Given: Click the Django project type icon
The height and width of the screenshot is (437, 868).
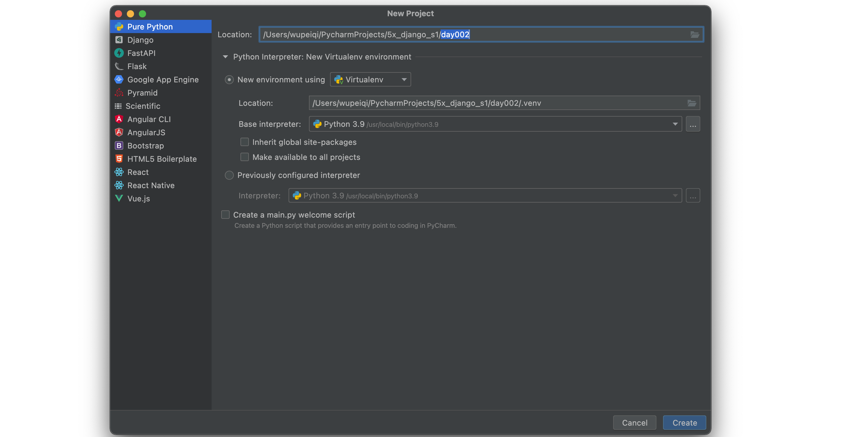Looking at the screenshot, I should point(119,40).
